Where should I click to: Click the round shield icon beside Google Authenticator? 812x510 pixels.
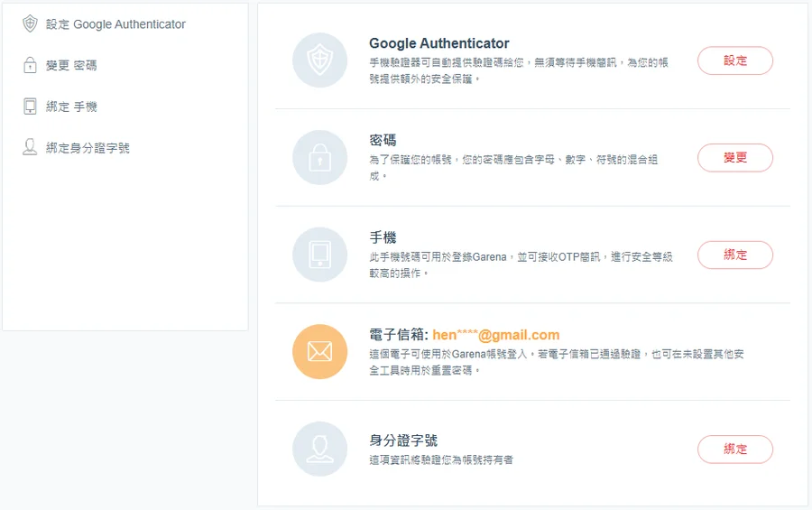tap(319, 60)
